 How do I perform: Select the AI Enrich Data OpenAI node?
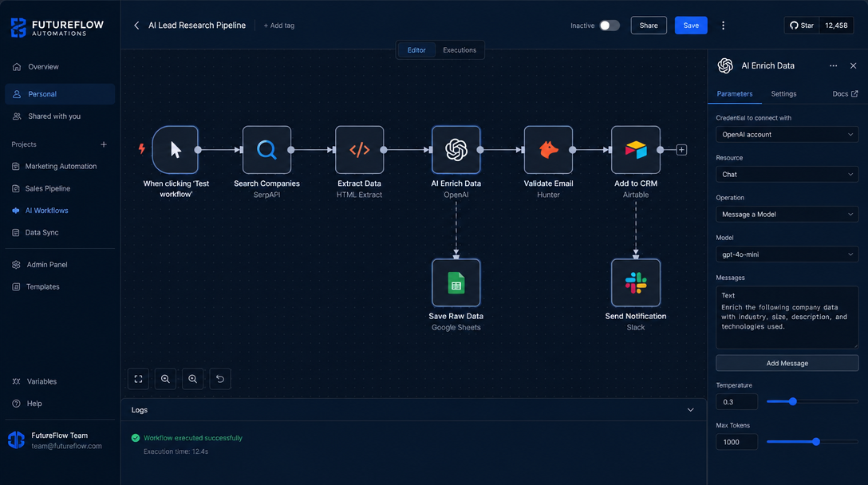(456, 149)
